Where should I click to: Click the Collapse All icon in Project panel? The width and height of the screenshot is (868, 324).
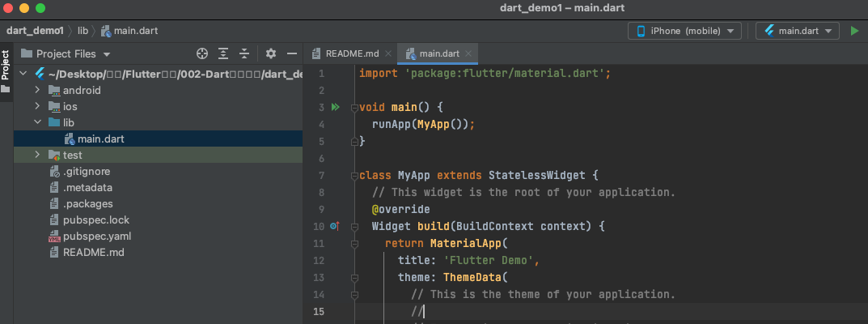coord(243,53)
